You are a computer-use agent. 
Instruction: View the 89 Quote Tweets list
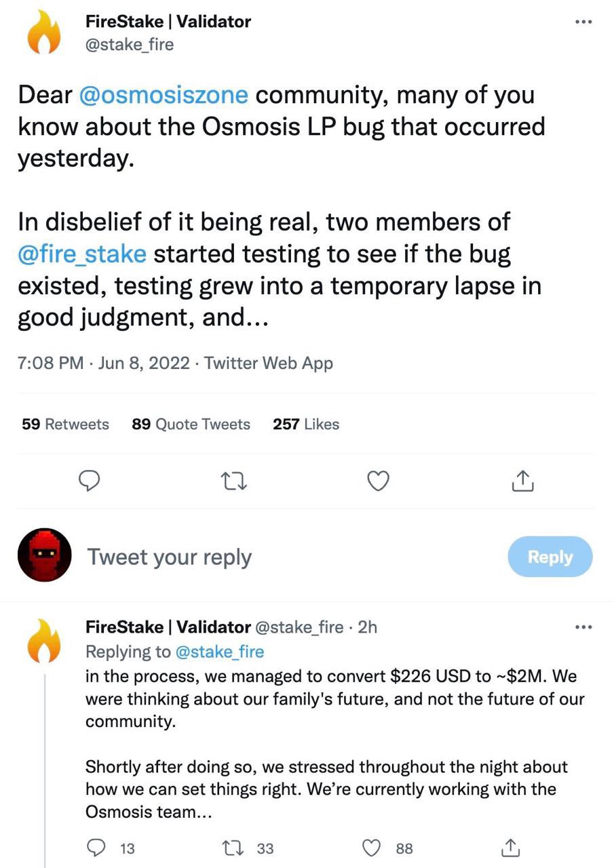[191, 424]
